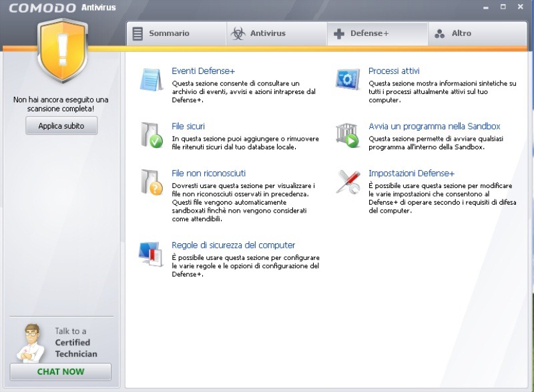Click description text under File sicuri
The height and width of the screenshot is (392, 534).
pyautogui.click(x=245, y=143)
